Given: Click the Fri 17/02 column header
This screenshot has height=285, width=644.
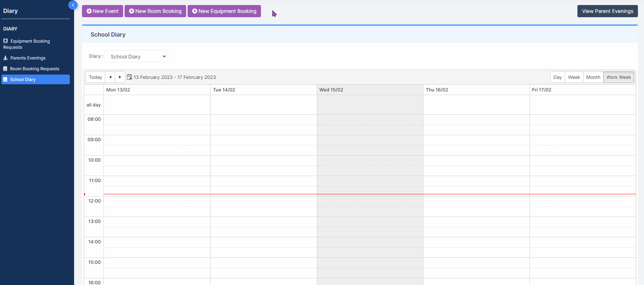Looking at the screenshot, I should [582, 90].
